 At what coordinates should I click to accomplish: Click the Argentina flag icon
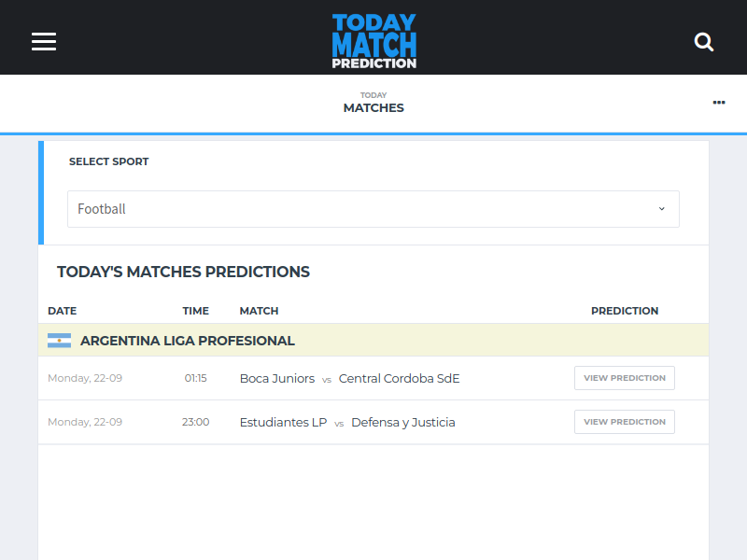point(59,341)
